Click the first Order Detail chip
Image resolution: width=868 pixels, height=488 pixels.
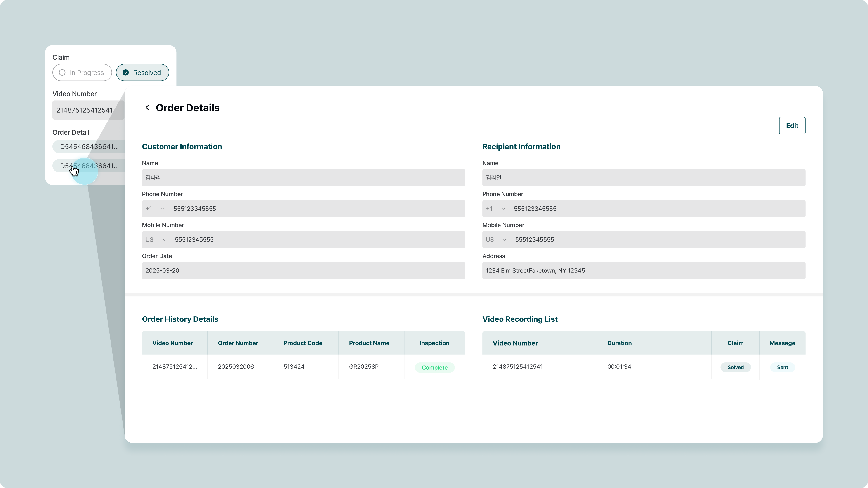point(89,146)
